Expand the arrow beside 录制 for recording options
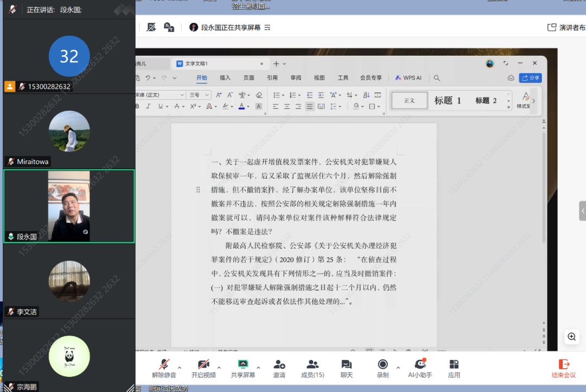Screen dimensions: 586x392 click(398, 367)
